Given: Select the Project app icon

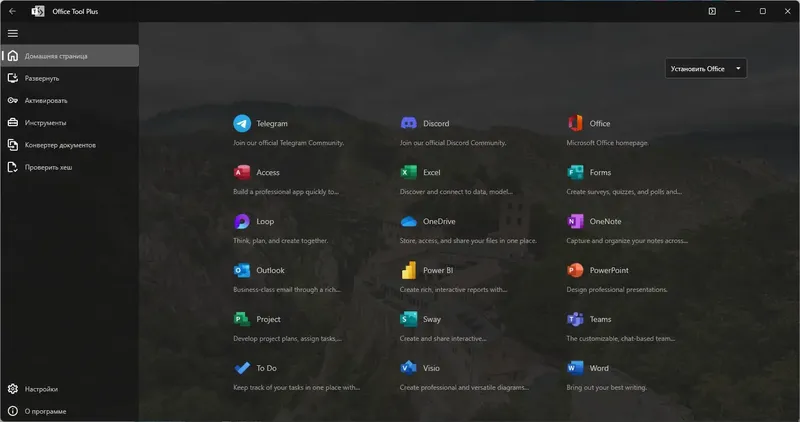Looking at the screenshot, I should 242,319.
